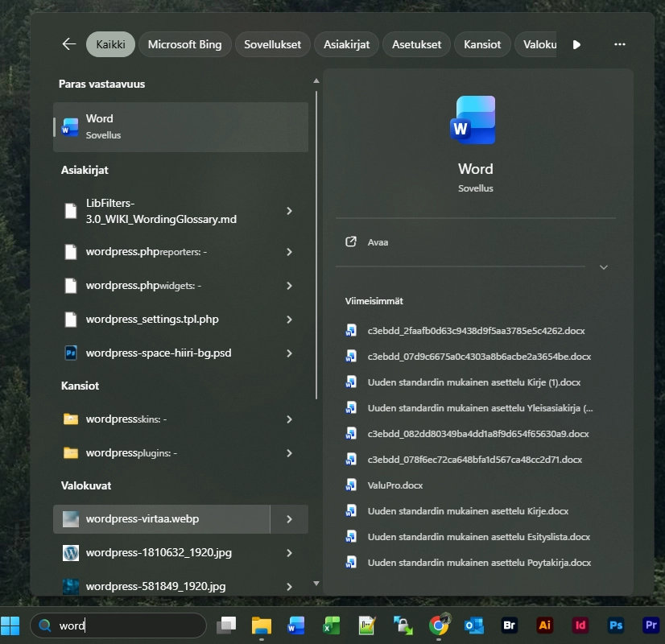665x644 pixels.
Task: Open Adobe InDesign from the taskbar
Action: [x=580, y=625]
